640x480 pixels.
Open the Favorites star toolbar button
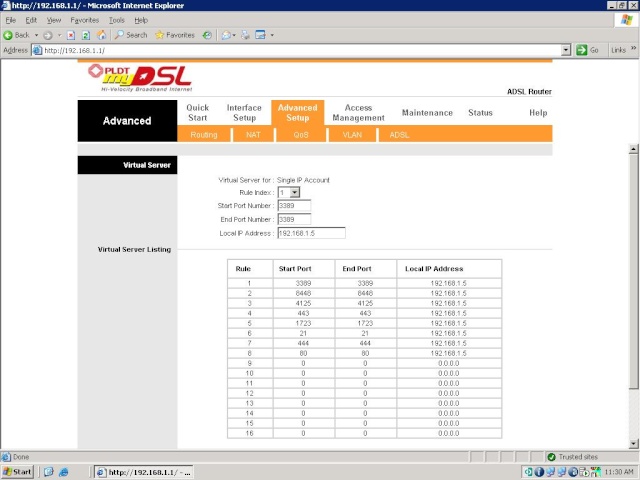click(x=175, y=35)
